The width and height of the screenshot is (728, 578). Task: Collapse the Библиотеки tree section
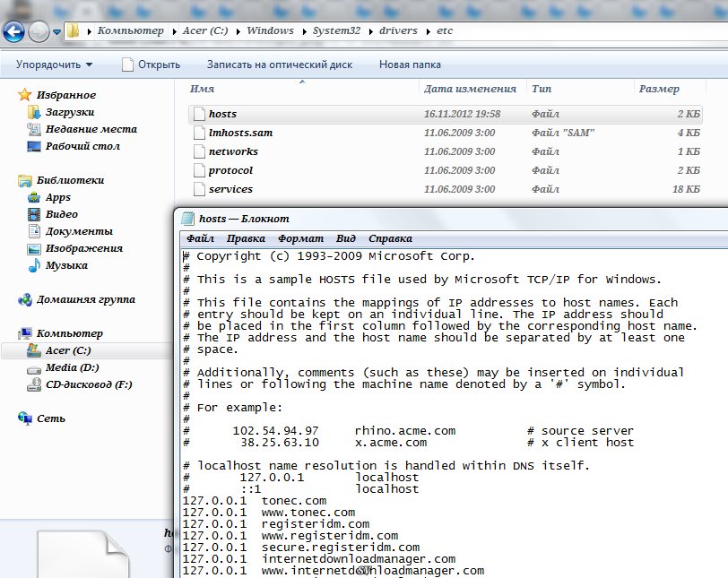point(9,180)
